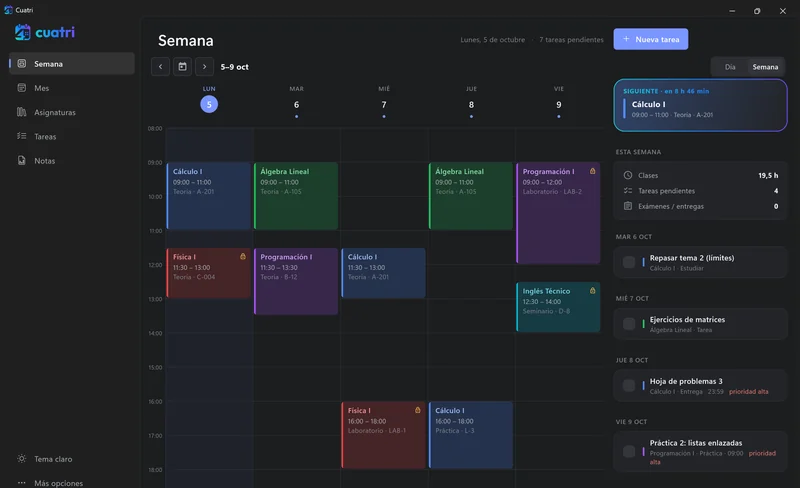
Task: Open Tareas from the sidebar
Action: (x=71, y=136)
